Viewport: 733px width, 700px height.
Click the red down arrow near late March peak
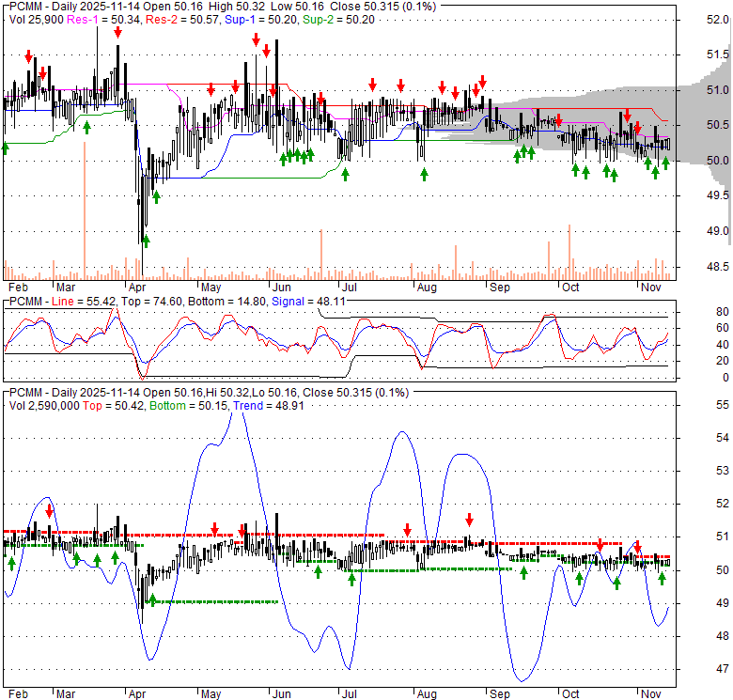117,33
